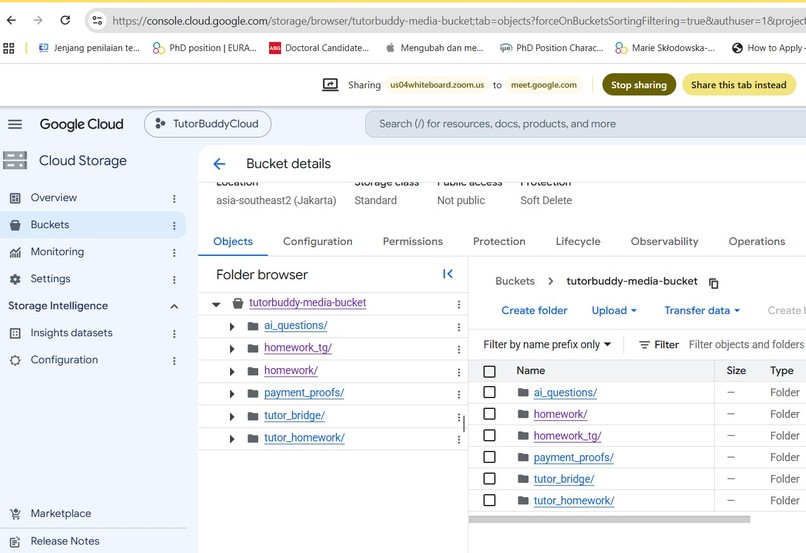Click the Marketplace cart icon
The height and width of the screenshot is (553, 806).
pos(15,514)
